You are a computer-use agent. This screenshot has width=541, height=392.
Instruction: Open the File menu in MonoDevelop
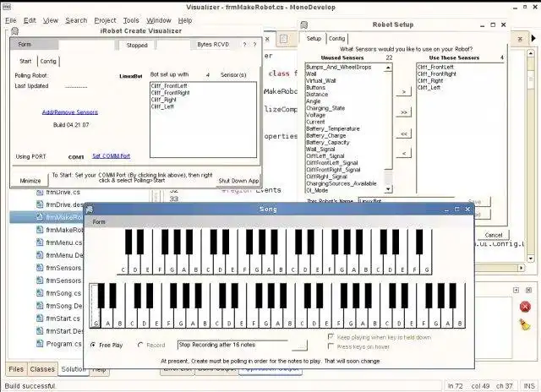(11, 20)
